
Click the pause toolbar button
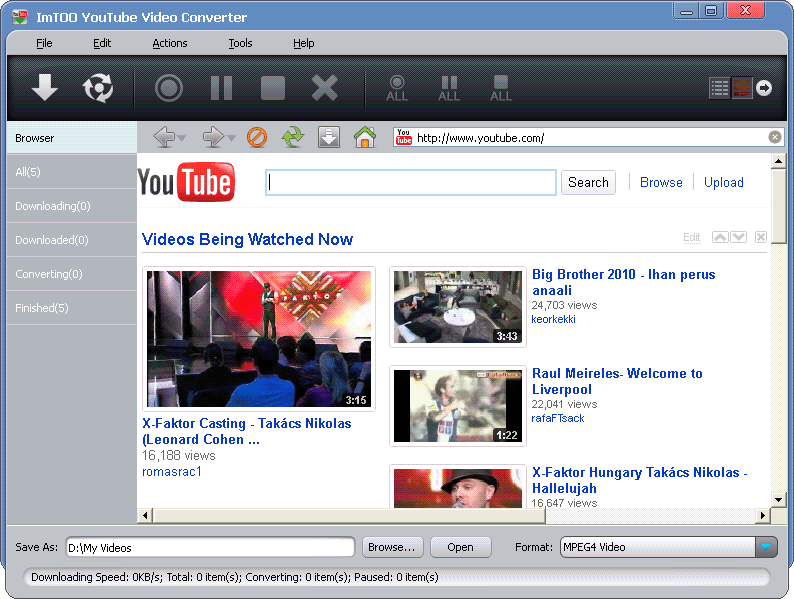(221, 88)
